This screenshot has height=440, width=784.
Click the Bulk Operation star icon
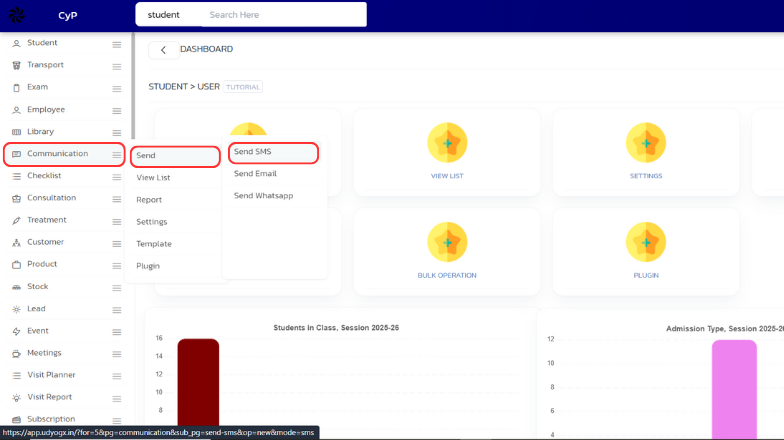coord(447,242)
